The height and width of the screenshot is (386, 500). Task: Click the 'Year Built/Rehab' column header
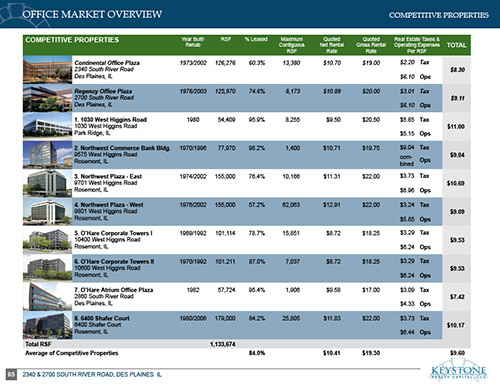point(193,42)
